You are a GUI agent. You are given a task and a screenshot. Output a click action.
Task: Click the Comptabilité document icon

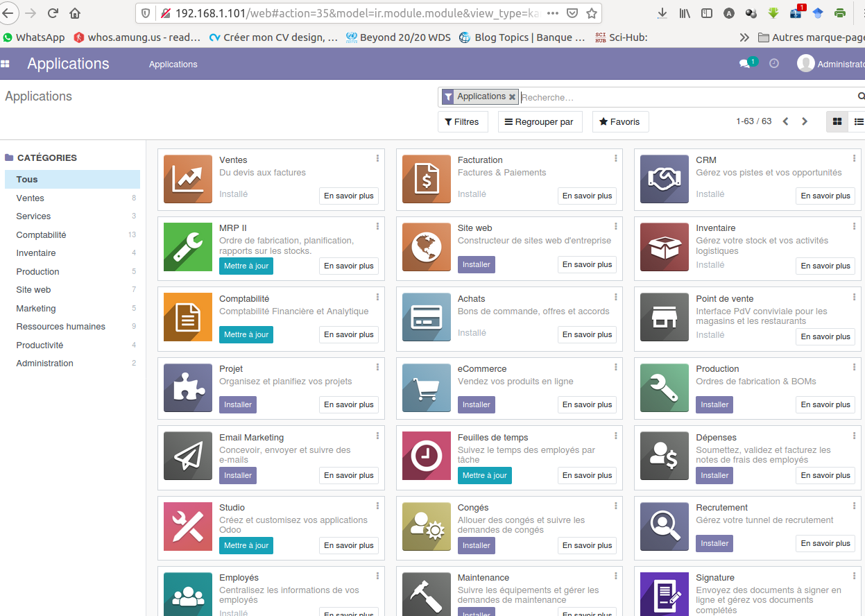pos(188,317)
